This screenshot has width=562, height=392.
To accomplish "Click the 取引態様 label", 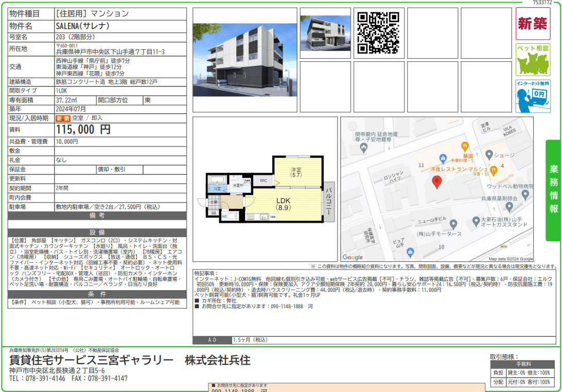I will pos(504,357).
